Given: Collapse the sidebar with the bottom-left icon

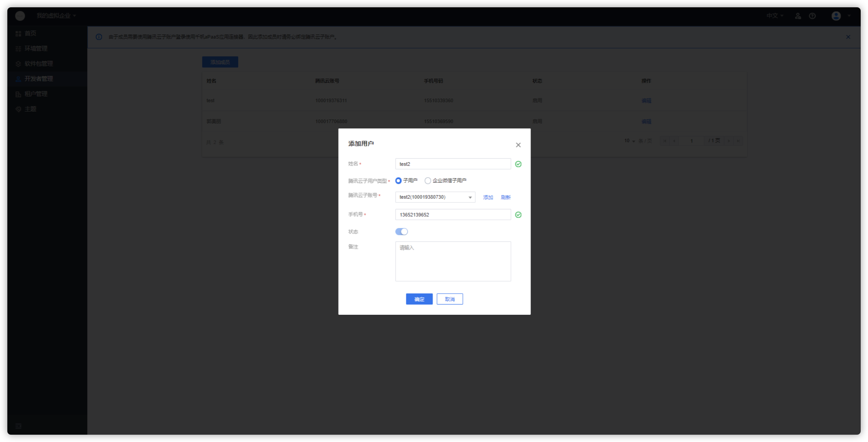Looking at the screenshot, I should 18,426.
